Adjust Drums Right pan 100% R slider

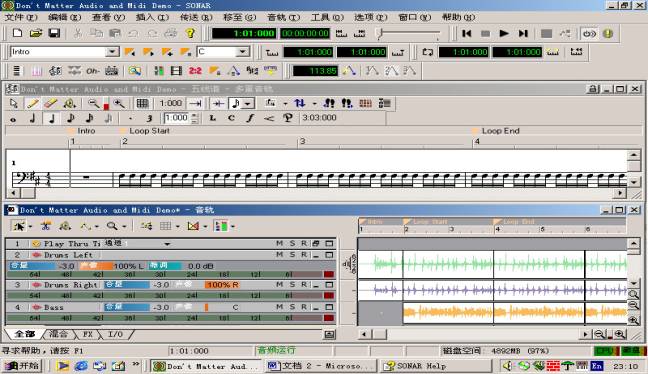click(223, 285)
